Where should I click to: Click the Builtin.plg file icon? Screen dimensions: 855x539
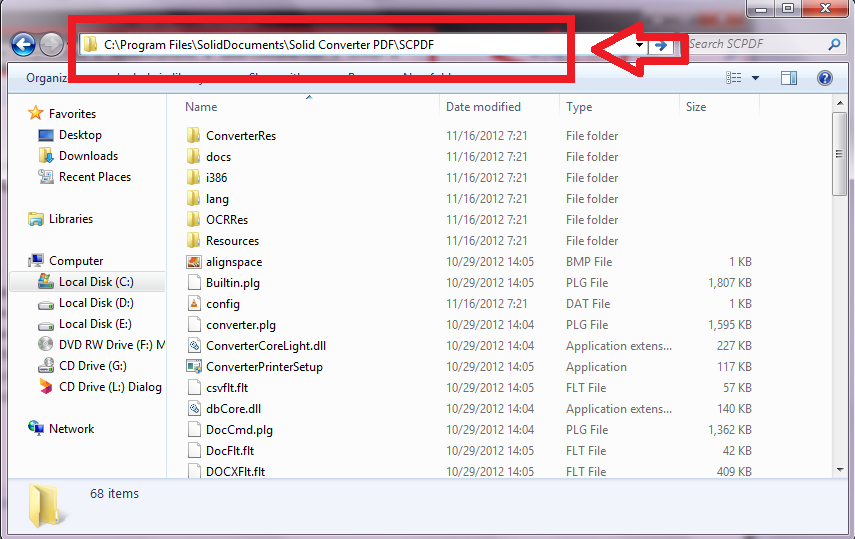click(x=194, y=283)
